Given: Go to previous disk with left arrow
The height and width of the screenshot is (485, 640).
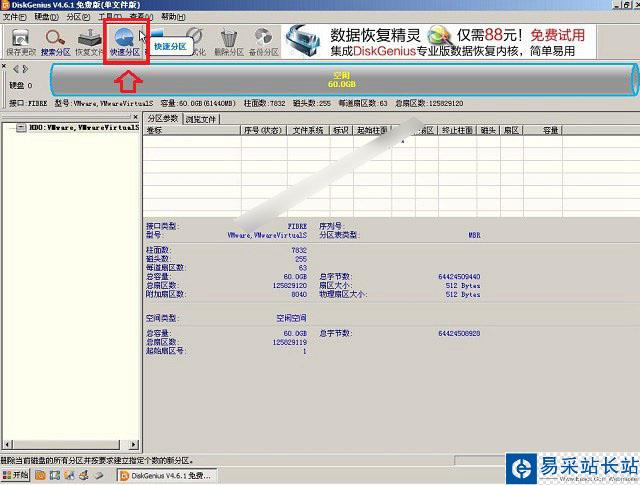Looking at the screenshot, I should 16,69.
